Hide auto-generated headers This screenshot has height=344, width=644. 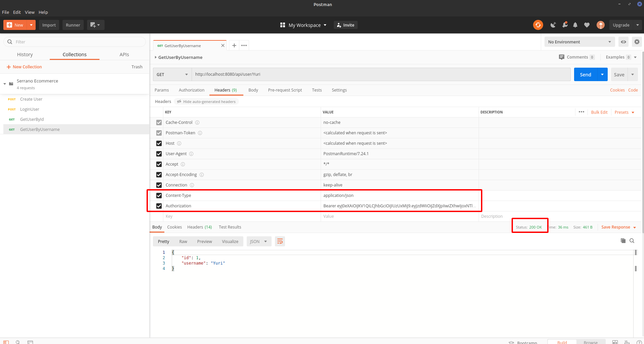coord(206,102)
